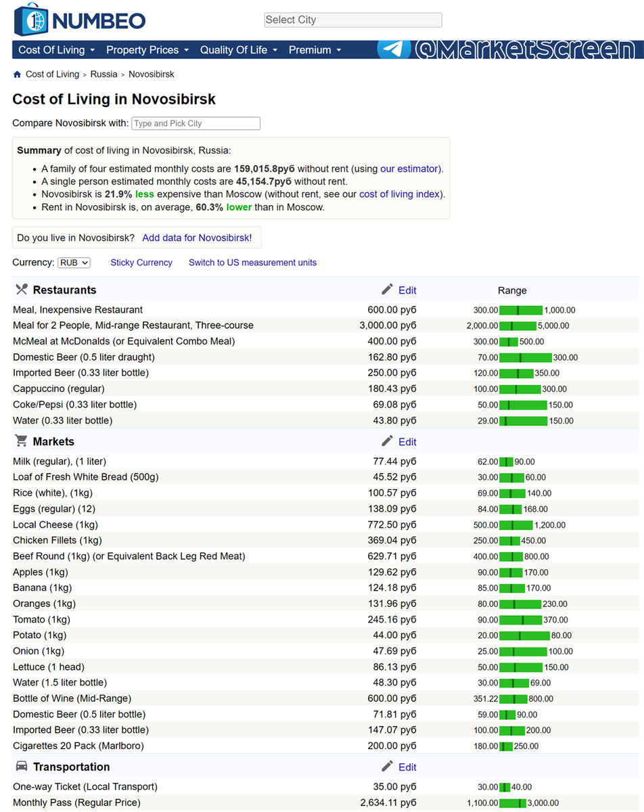Open the Premium menu

point(315,50)
